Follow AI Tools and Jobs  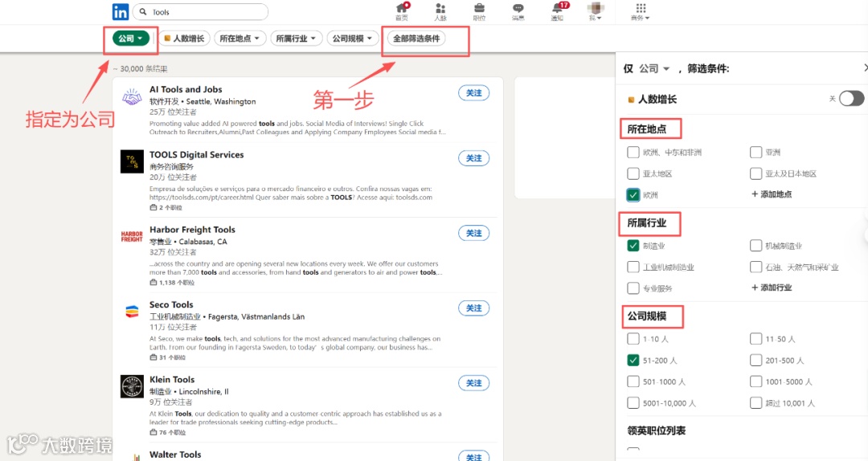474,93
